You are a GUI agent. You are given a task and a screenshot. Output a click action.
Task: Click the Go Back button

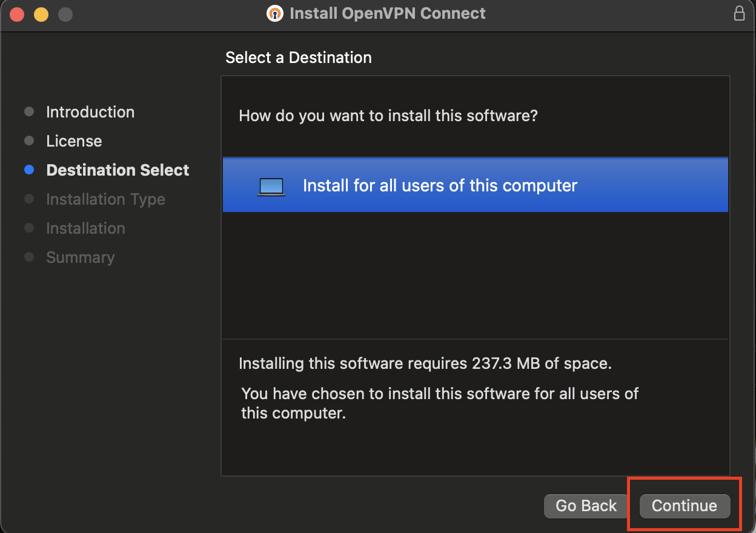[x=586, y=506]
